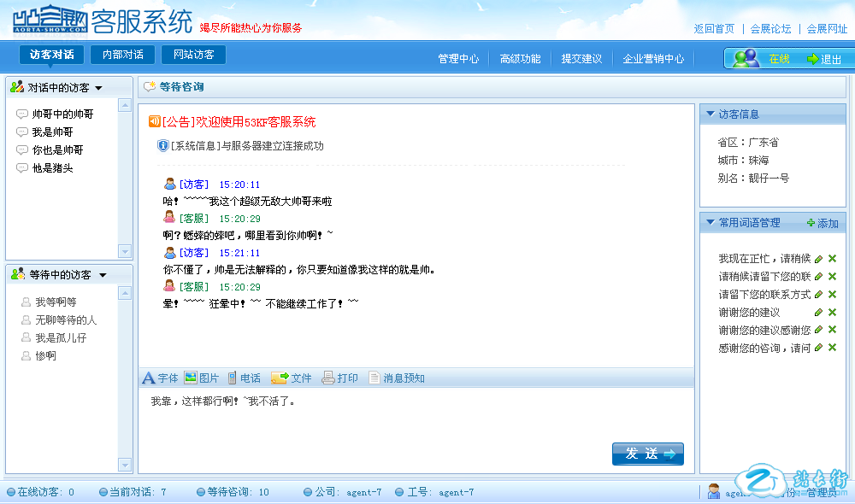Viewport: 855px width, 504px height.
Task: Collapse the 访客信息 panel
Action: click(710, 114)
